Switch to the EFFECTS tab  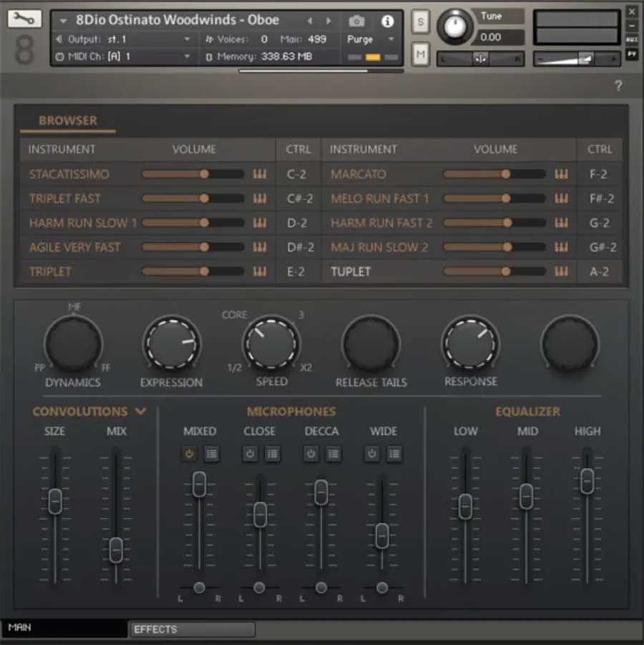point(192,629)
